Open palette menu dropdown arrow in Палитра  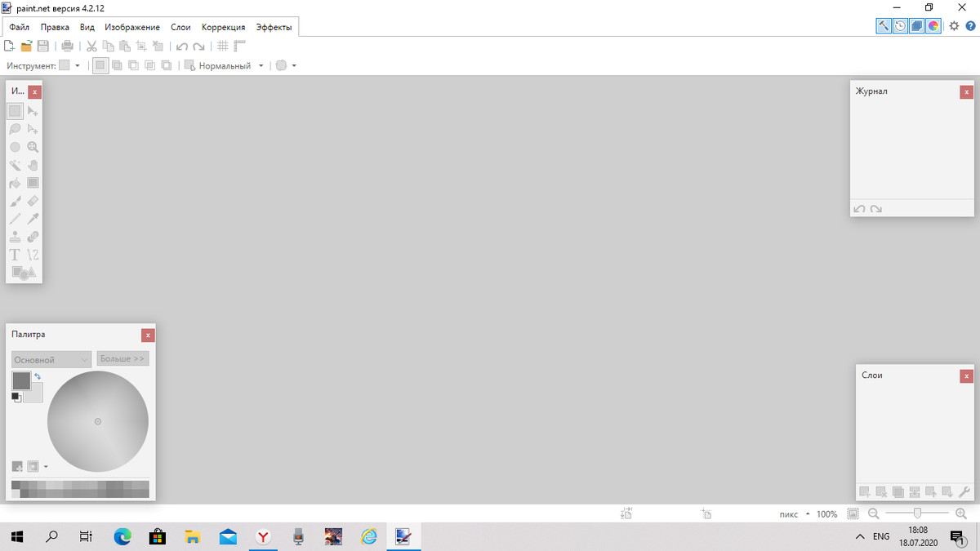click(x=46, y=467)
